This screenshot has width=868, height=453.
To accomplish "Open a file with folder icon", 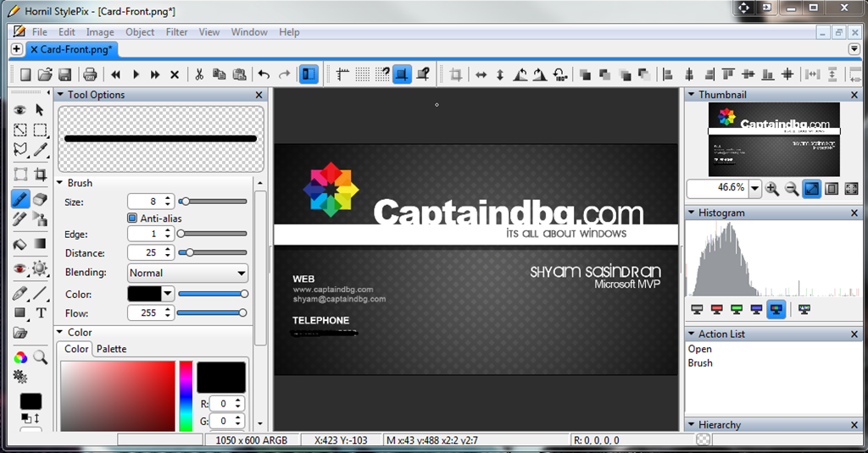I will [45, 75].
